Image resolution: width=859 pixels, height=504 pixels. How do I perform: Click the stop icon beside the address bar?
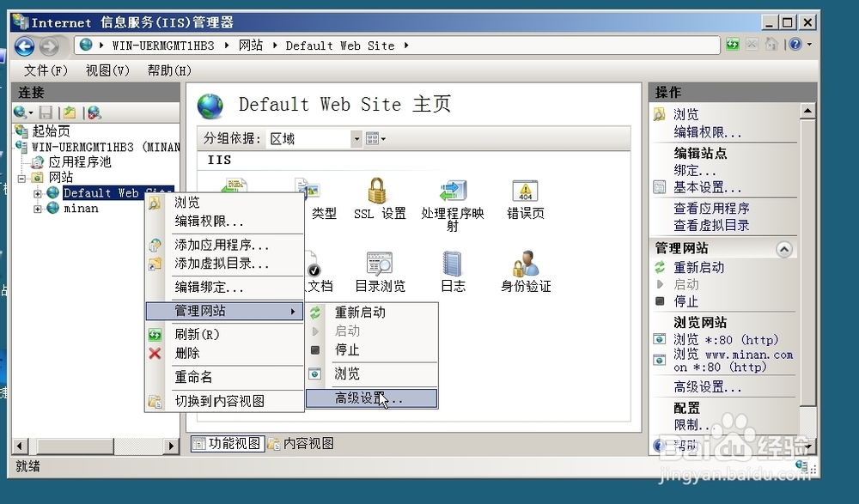click(752, 45)
